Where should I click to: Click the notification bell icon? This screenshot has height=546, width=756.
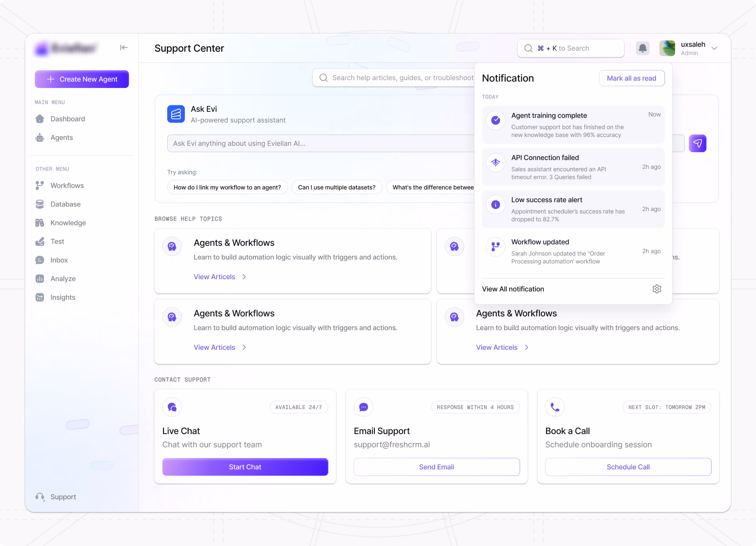pos(642,48)
